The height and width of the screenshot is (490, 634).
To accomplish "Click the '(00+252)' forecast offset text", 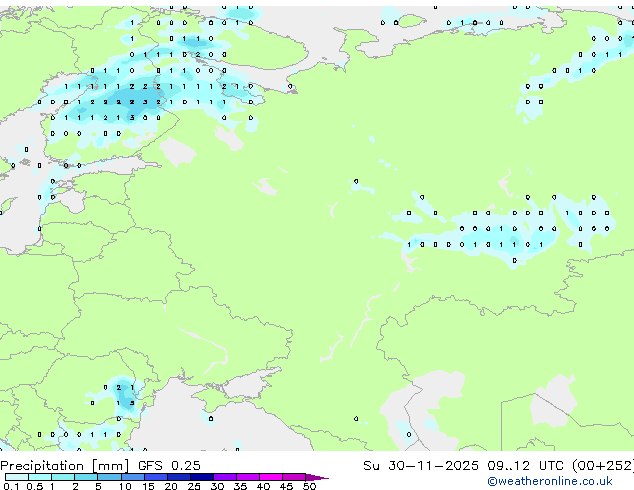I will click(x=603, y=465).
